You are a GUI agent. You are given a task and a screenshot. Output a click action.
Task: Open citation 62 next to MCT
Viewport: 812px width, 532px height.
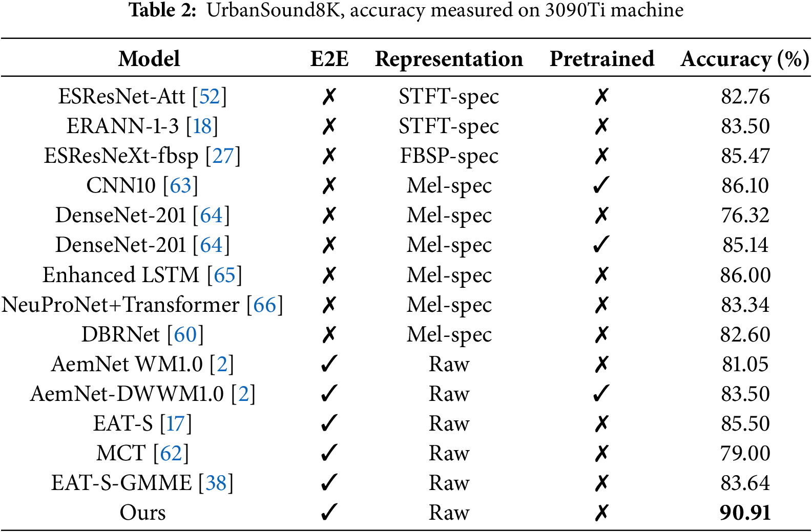(171, 453)
